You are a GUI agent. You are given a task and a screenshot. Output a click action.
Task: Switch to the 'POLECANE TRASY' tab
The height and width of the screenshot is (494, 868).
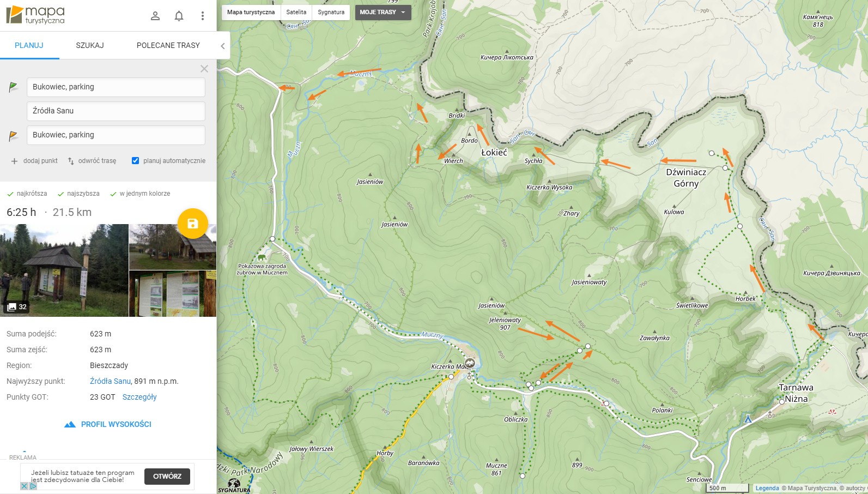tap(168, 45)
